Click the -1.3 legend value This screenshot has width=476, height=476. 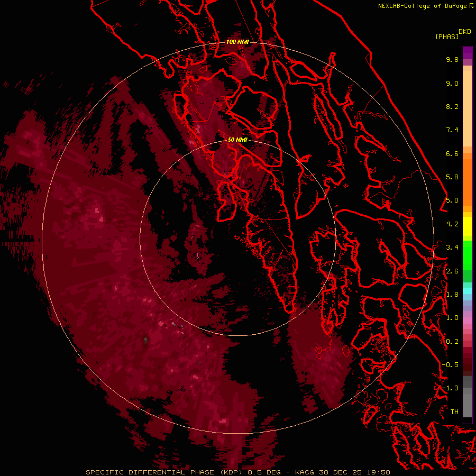(x=450, y=388)
